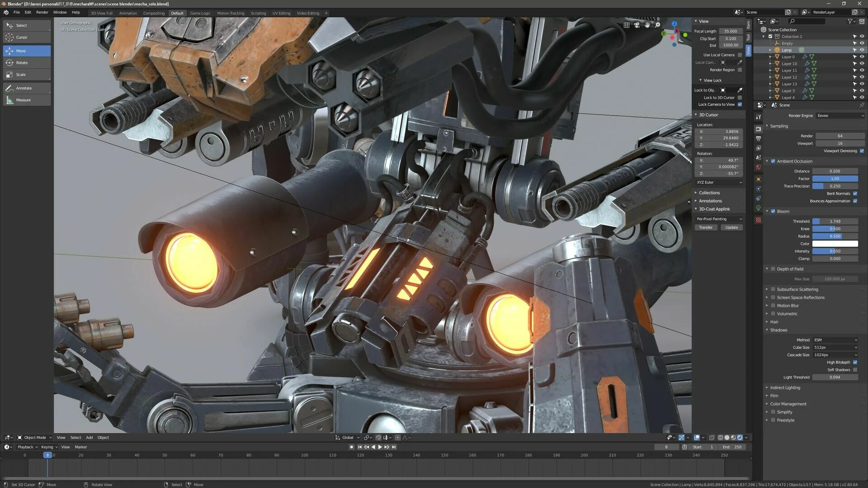Enable Use Local Camera checkbox
Image resolution: width=868 pixels, height=488 pixels.
[x=740, y=55]
